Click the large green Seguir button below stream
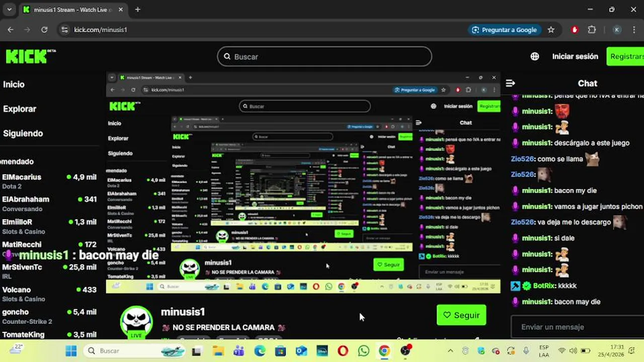Image resolution: width=644 pixels, height=362 pixels. pyautogui.click(x=461, y=315)
